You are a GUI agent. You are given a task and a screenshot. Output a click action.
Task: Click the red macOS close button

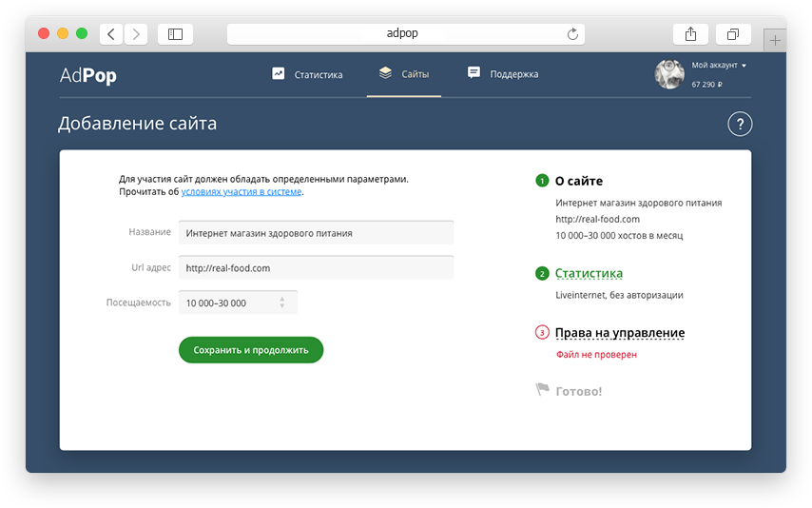pyautogui.click(x=44, y=33)
